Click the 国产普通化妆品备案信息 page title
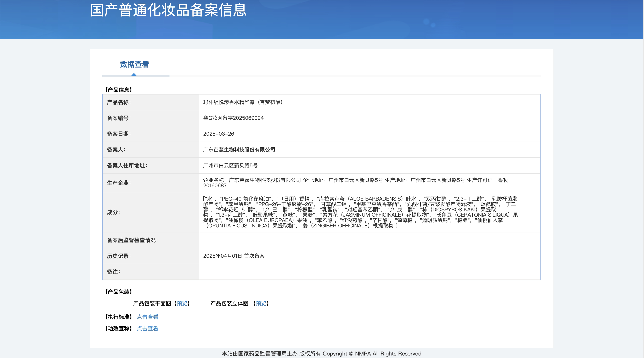 [x=168, y=10]
